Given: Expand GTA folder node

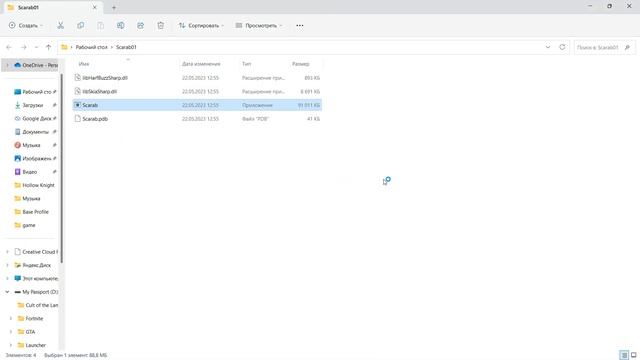Looking at the screenshot, I should 11,332.
